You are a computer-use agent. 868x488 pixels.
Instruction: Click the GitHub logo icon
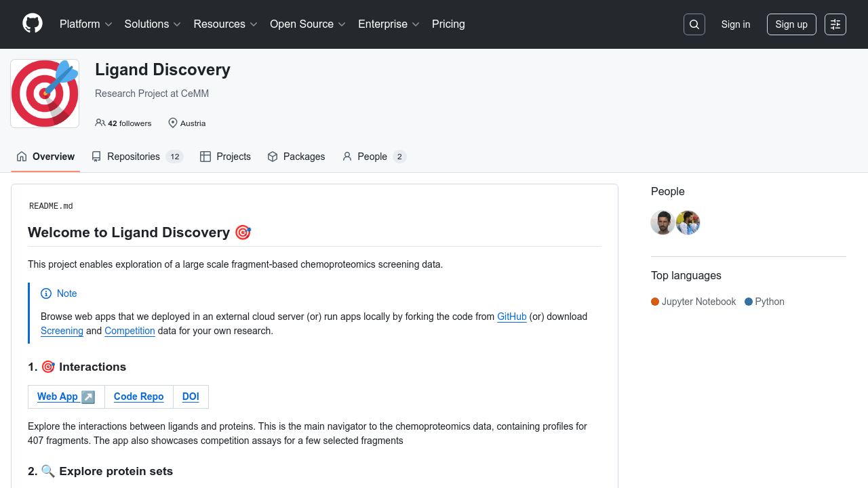[32, 24]
